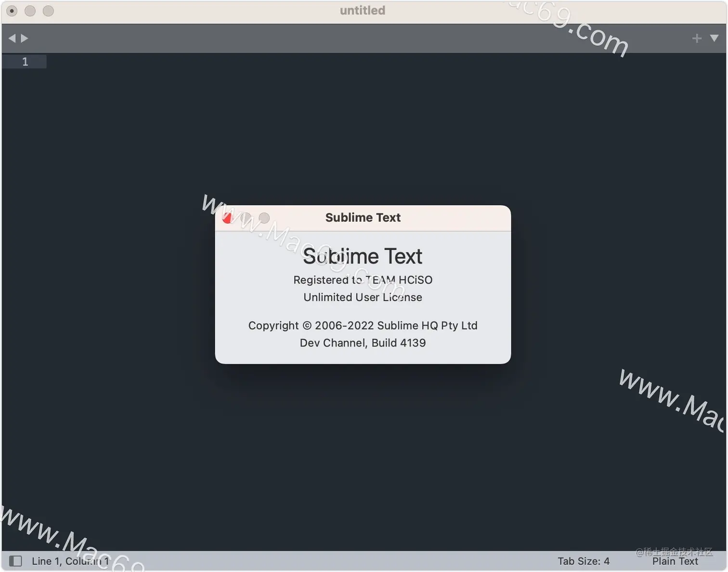
Task: Click the large Sublime Text heading
Action: click(x=363, y=256)
